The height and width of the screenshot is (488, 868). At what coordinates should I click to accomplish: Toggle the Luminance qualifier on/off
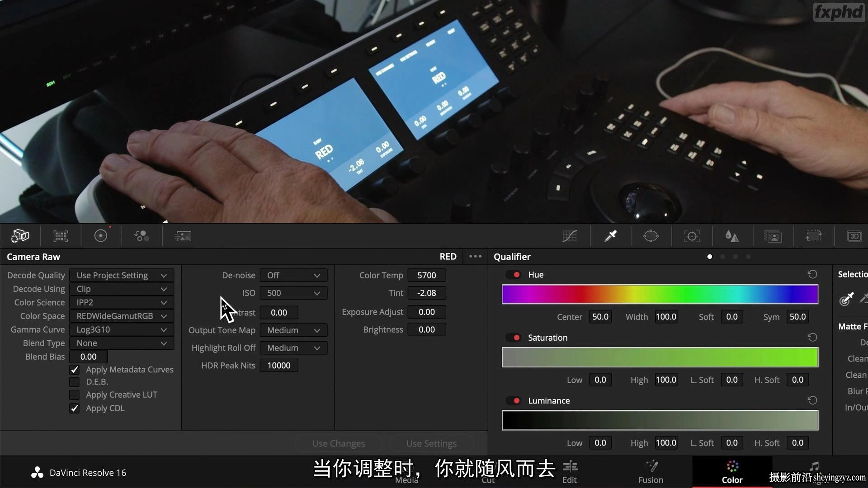[x=514, y=401]
